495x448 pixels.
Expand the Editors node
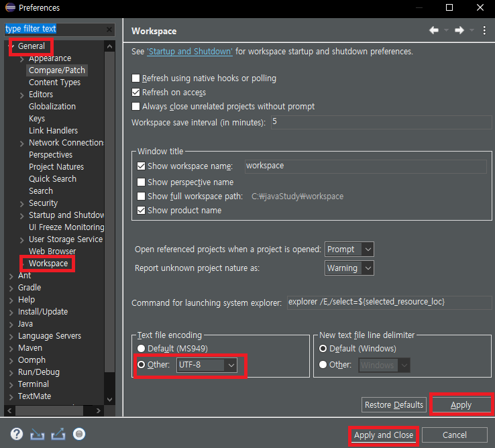21,95
